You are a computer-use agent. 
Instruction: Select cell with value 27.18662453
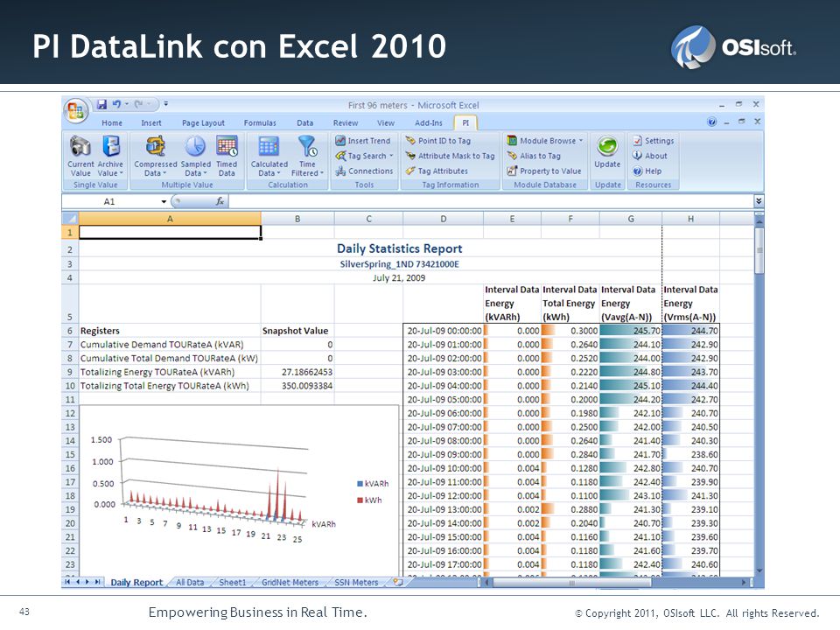297,372
